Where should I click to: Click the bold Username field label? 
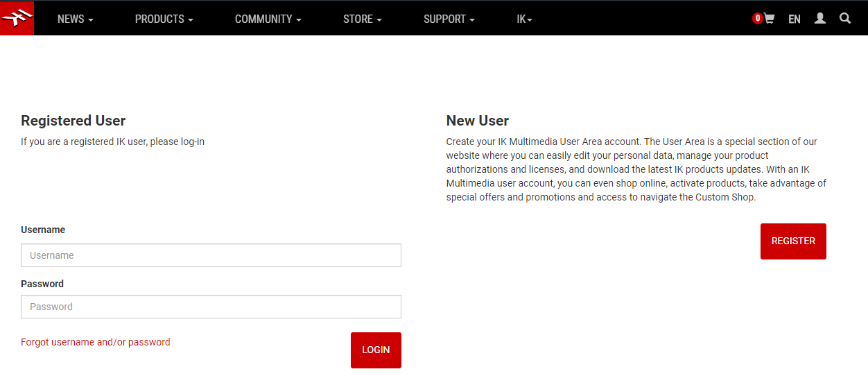click(x=43, y=230)
